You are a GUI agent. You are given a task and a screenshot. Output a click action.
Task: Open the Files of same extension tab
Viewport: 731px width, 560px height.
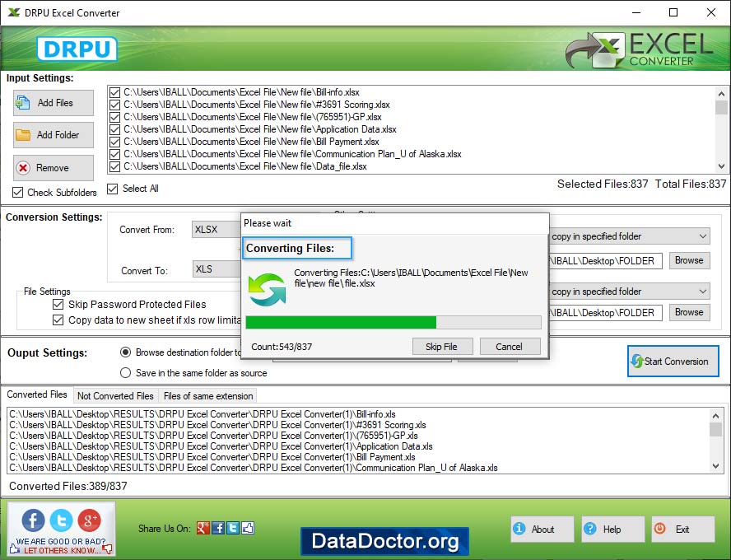pos(208,396)
